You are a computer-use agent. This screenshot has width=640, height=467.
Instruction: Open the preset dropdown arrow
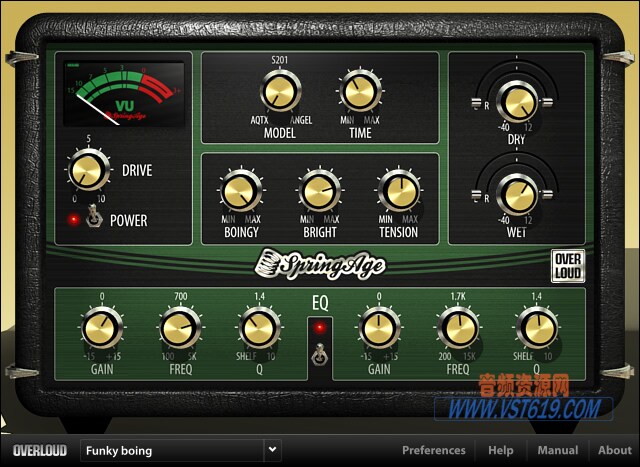coord(271,450)
